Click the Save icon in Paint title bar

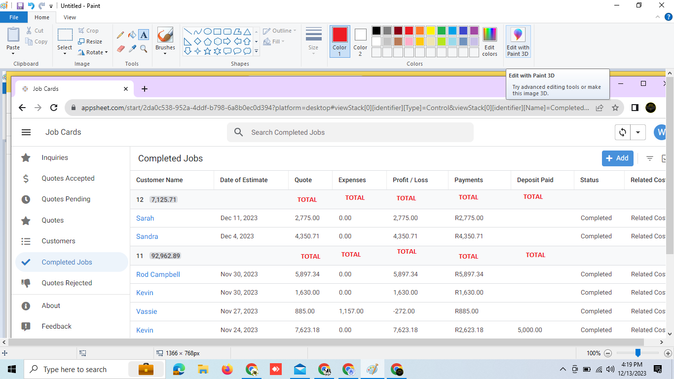[x=20, y=6]
